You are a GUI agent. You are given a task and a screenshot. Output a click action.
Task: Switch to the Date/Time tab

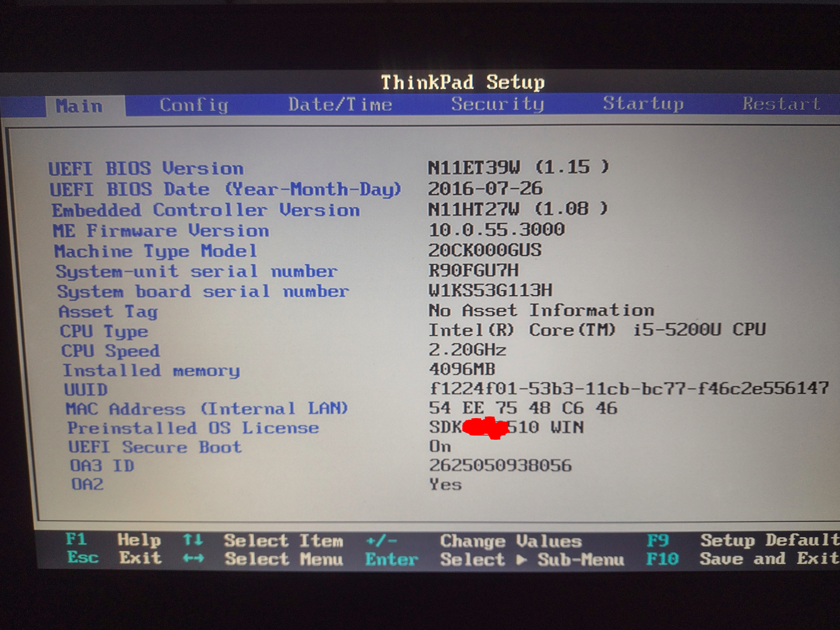pos(340,104)
